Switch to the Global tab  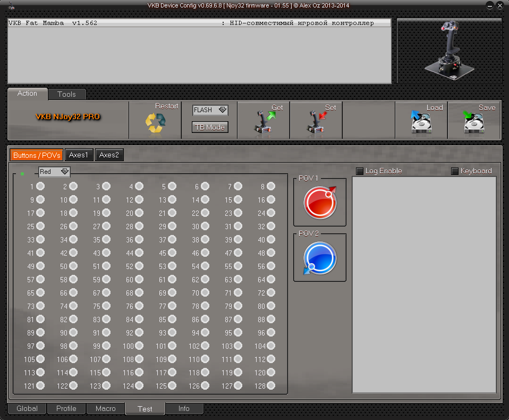pos(27,409)
